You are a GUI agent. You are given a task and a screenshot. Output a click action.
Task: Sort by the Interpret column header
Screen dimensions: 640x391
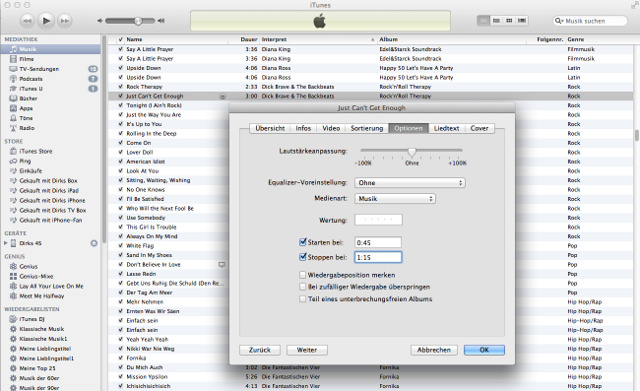tap(318, 40)
